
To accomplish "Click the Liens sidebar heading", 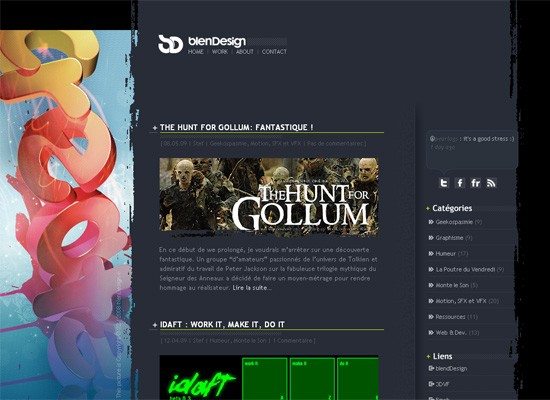I will point(442,356).
